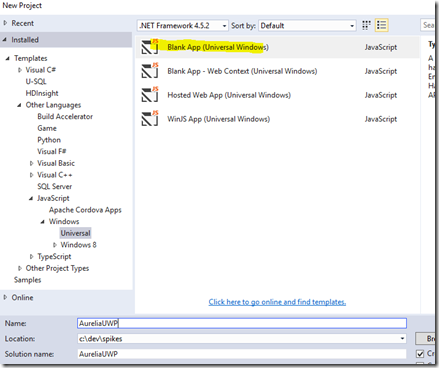Open the .NET Framework 4.5.2 dropdown
439x368 pixels.
pos(183,26)
